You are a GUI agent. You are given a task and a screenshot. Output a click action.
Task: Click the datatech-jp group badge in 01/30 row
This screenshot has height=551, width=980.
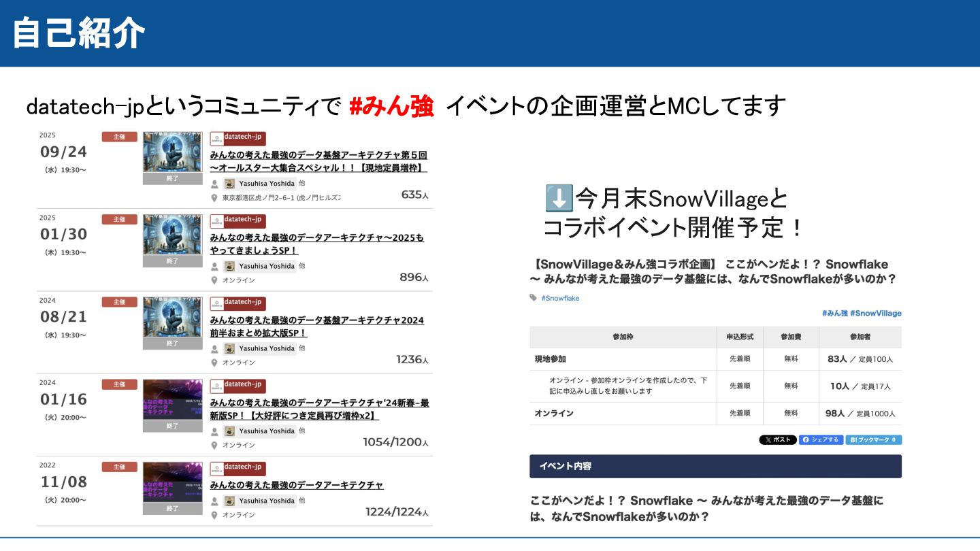[238, 221]
